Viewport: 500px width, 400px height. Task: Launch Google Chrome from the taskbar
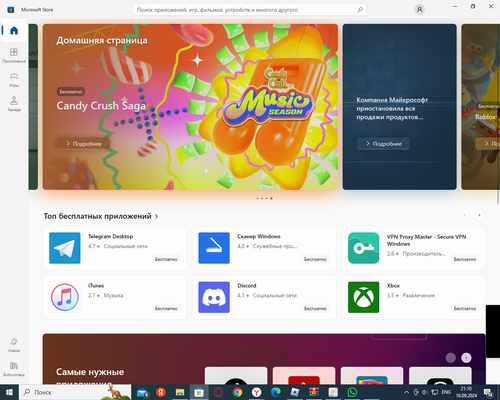tap(237, 392)
